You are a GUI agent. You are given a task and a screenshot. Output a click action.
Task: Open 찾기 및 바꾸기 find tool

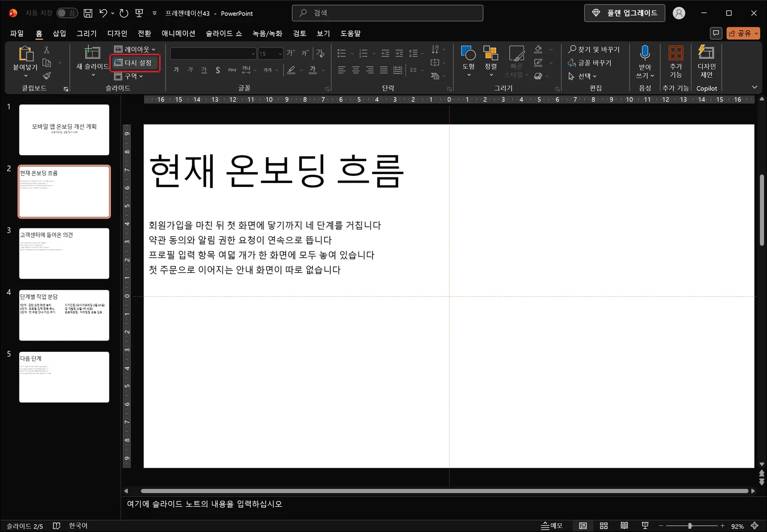coord(594,49)
